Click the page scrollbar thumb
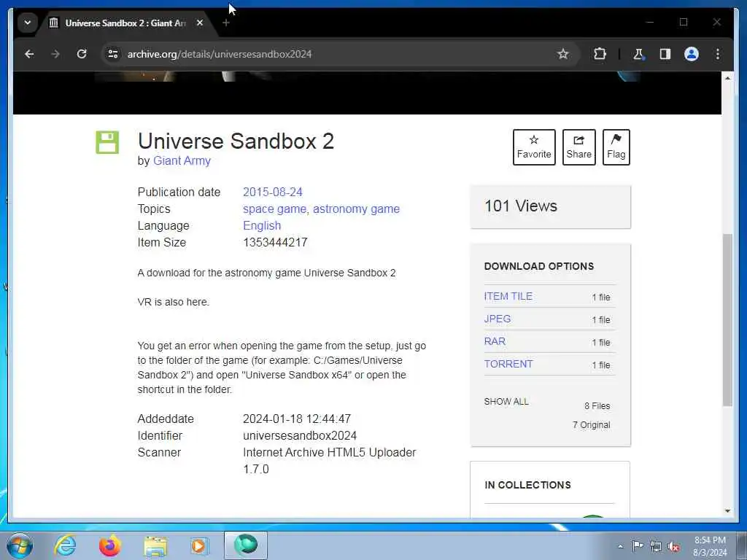 pyautogui.click(x=727, y=319)
